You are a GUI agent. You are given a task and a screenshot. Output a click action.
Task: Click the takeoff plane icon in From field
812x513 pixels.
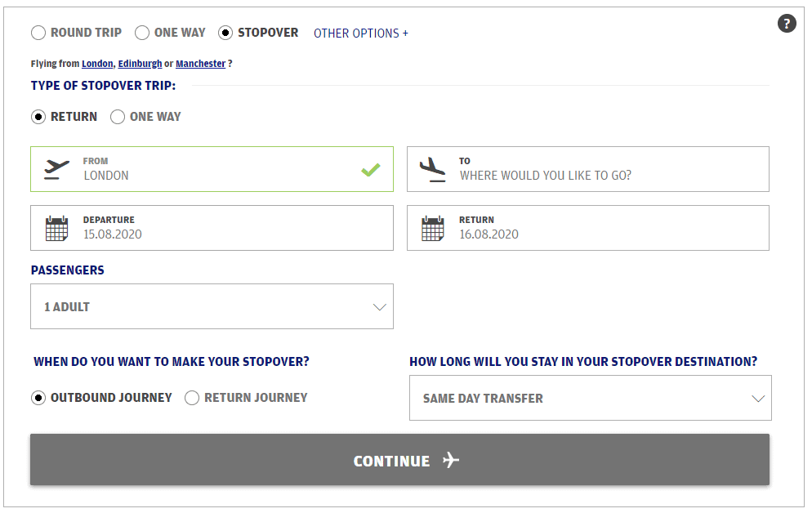56,169
